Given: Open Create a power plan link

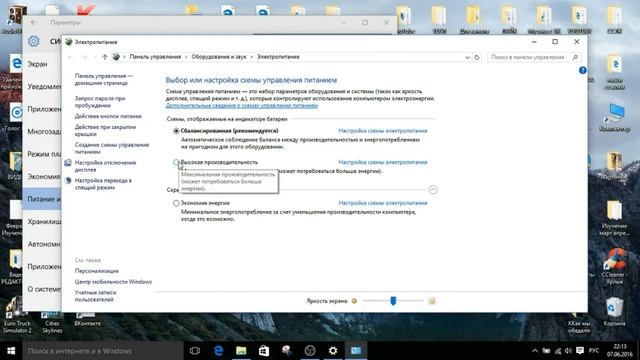Looking at the screenshot, I should 112,148.
